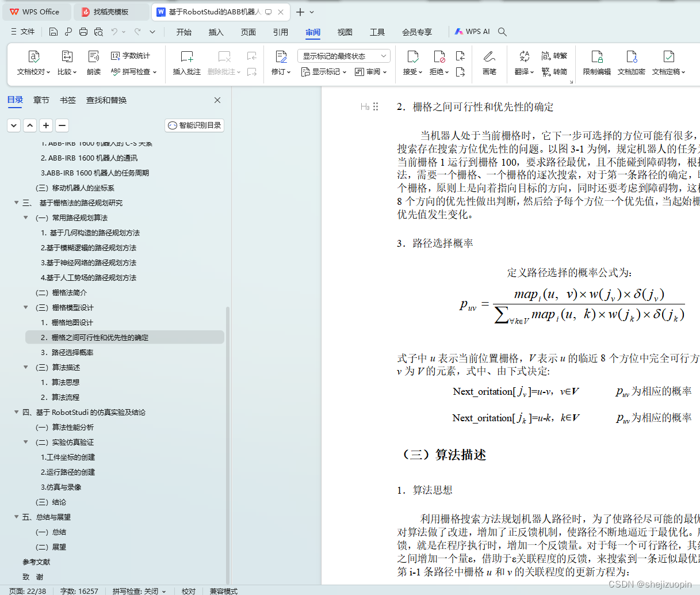
Task: Click the 拒绝 reject changes icon
Action: (x=439, y=56)
